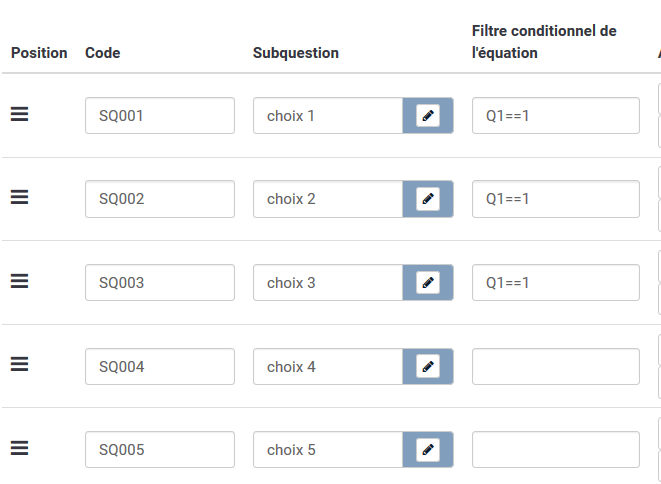Click the choix 2 subquestion text field
The image size is (661, 484).
pos(328,199)
